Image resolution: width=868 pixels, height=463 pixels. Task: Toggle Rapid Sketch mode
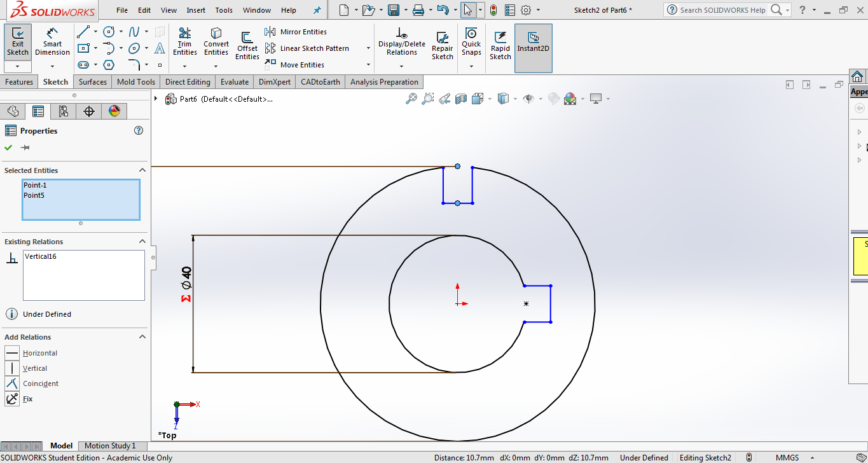click(500, 45)
